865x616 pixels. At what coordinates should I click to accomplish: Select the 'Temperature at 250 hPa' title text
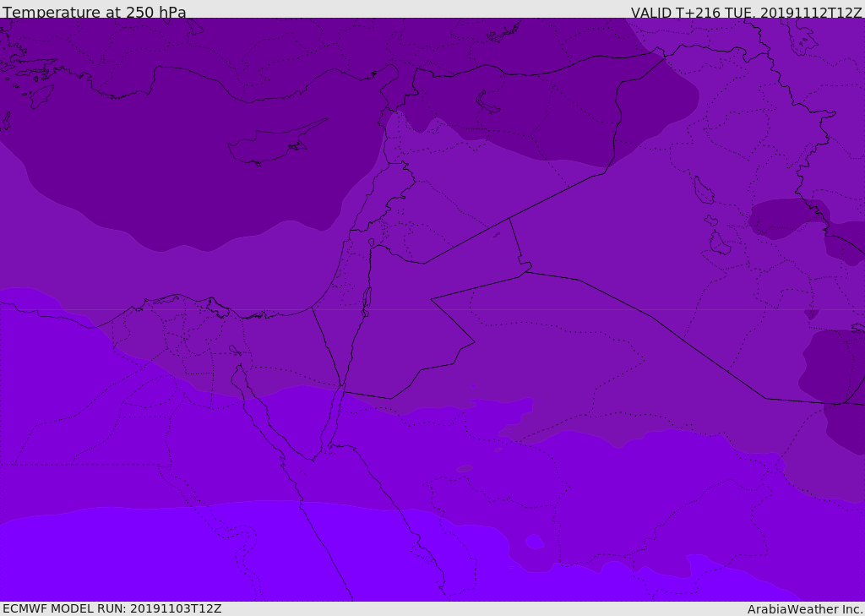95,12
